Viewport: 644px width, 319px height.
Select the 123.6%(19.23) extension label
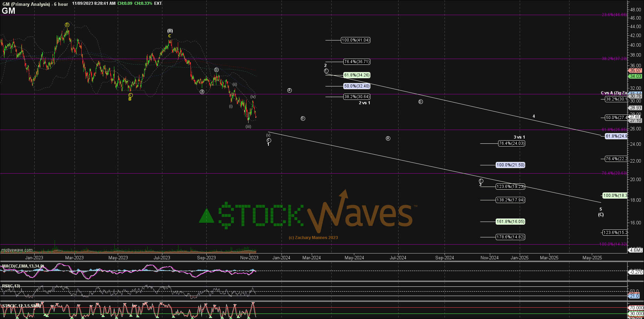510,187
